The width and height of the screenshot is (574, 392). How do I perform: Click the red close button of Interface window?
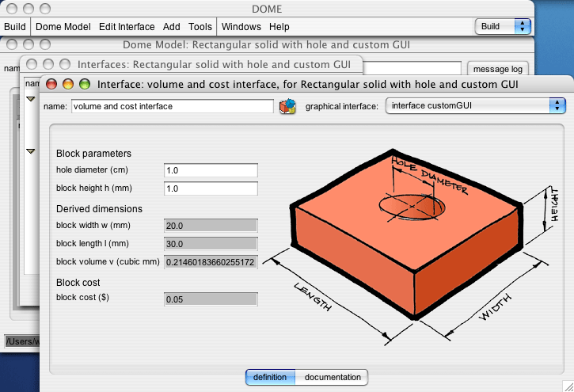tap(51, 84)
